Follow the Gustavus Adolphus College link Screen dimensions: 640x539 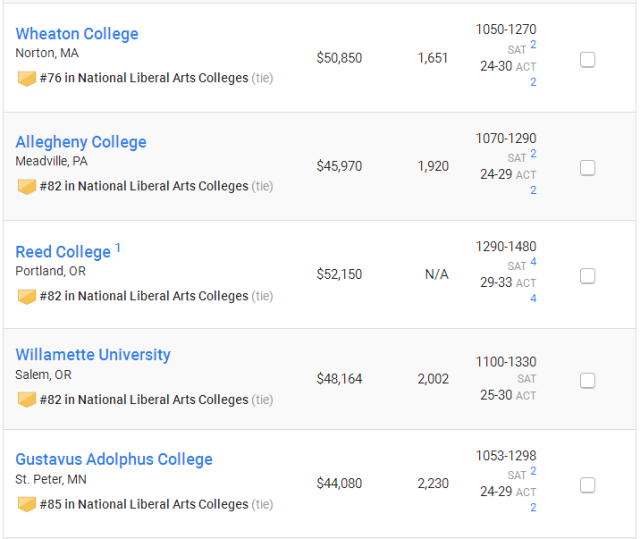pos(114,459)
